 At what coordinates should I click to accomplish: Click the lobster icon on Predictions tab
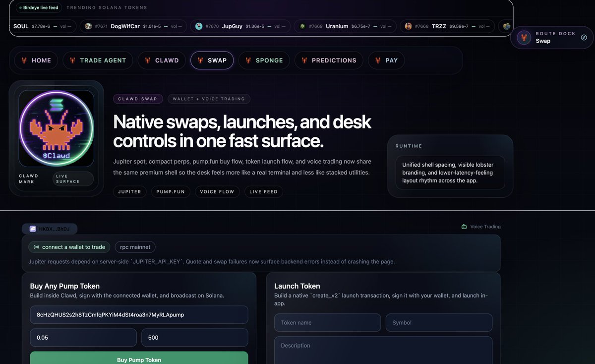point(304,61)
